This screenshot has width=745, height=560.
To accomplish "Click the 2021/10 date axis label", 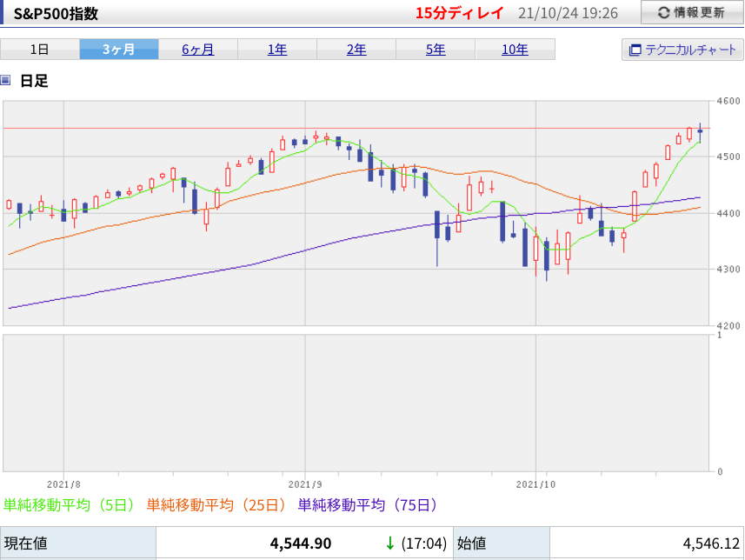I will [x=535, y=484].
